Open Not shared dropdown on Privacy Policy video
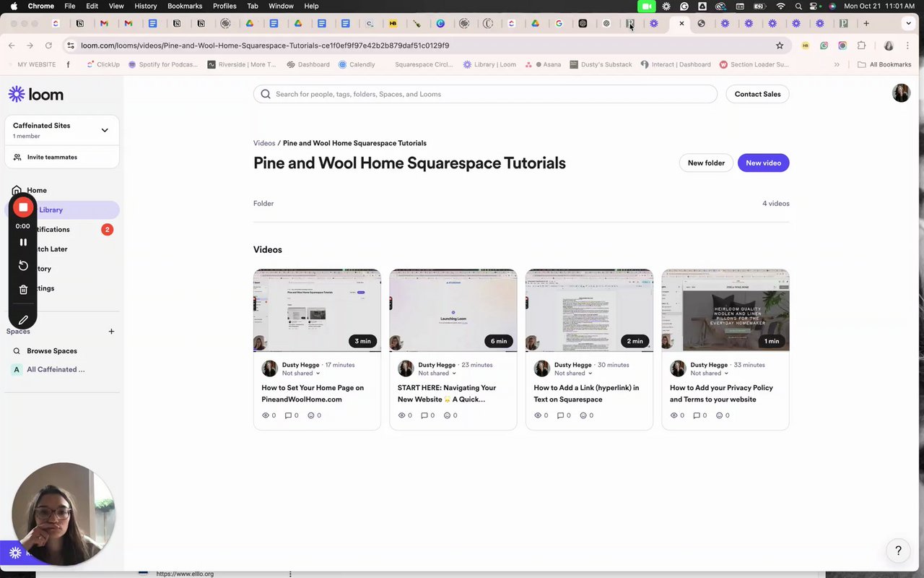The width and height of the screenshot is (924, 578). [710, 374]
